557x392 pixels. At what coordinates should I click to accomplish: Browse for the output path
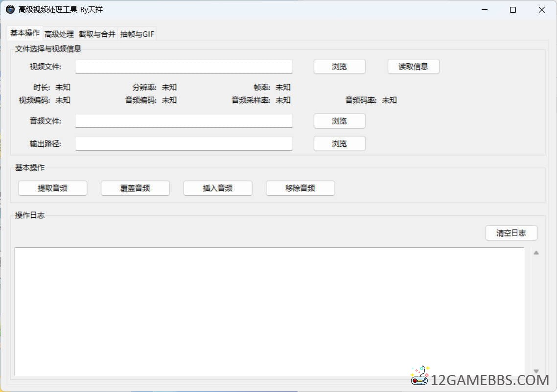(x=339, y=143)
